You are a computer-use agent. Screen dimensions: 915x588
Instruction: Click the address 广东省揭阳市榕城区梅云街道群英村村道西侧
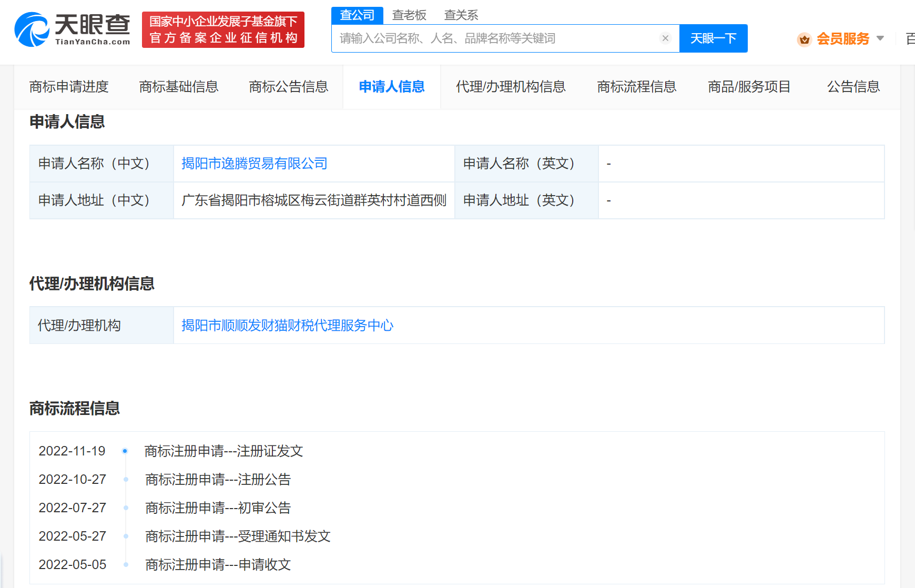point(314,200)
